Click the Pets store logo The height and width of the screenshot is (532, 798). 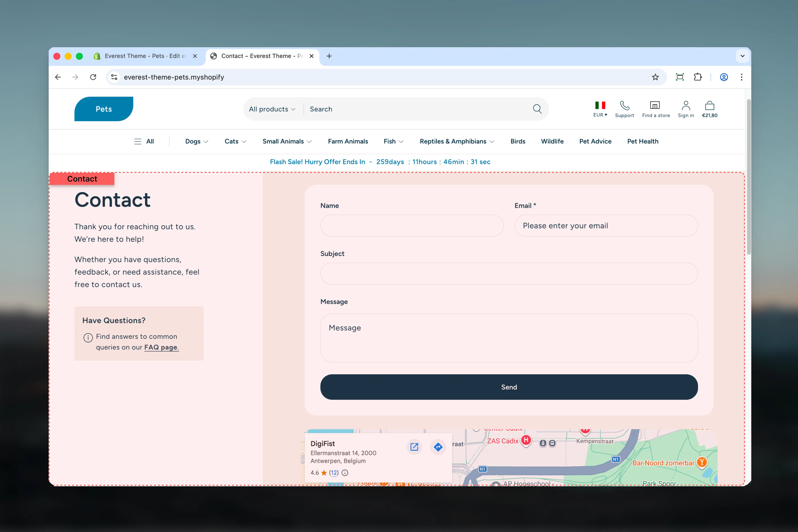[104, 109]
